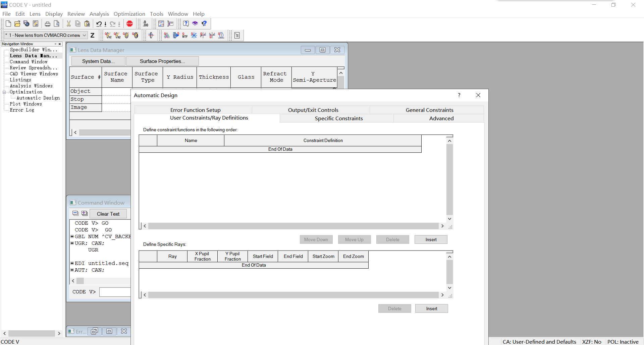Run quick 2D lens drawing YZ
Image resolution: width=644 pixels, height=345 pixels.
[x=108, y=35]
